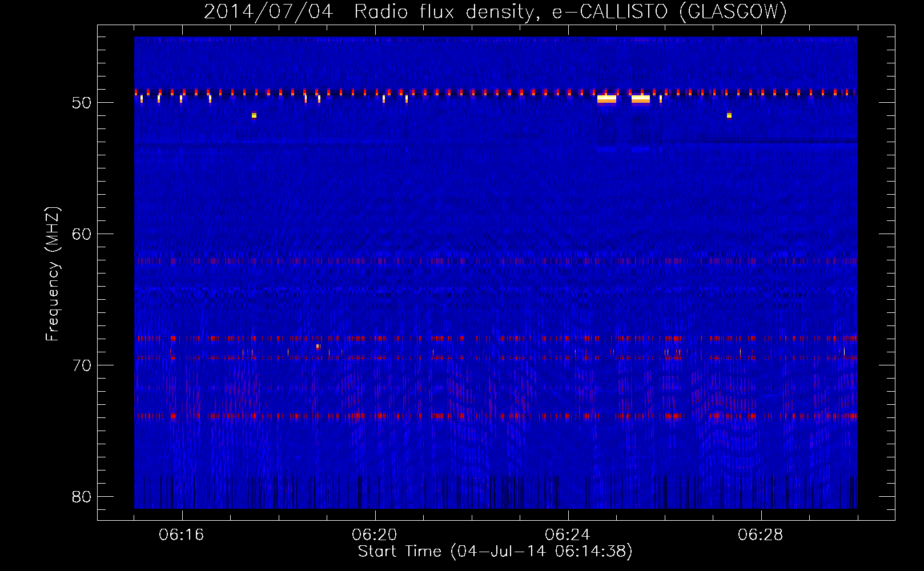The width and height of the screenshot is (924, 571).
Task: Click the plot title '2014/07/04 Radio flux density'
Action: tap(496, 11)
